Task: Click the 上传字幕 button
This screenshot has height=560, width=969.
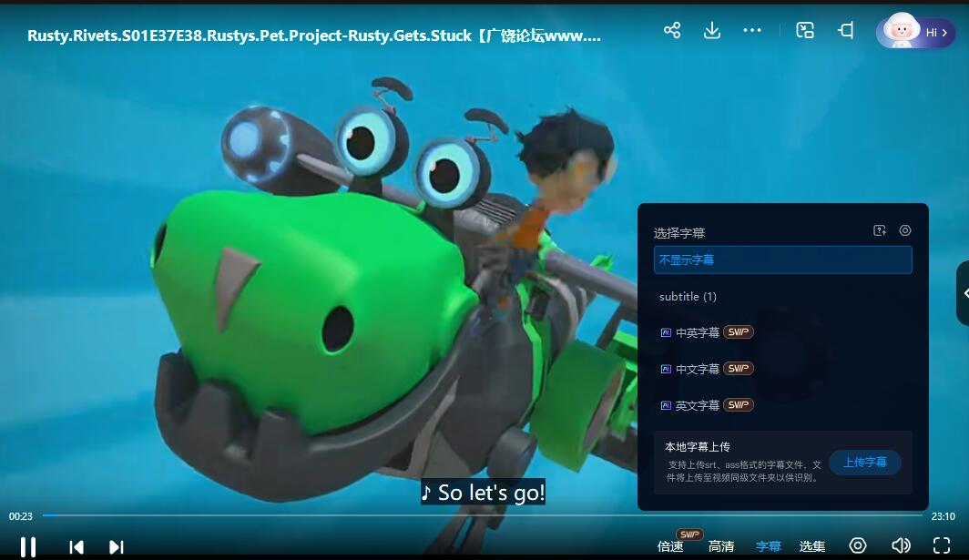Action: tap(864, 463)
